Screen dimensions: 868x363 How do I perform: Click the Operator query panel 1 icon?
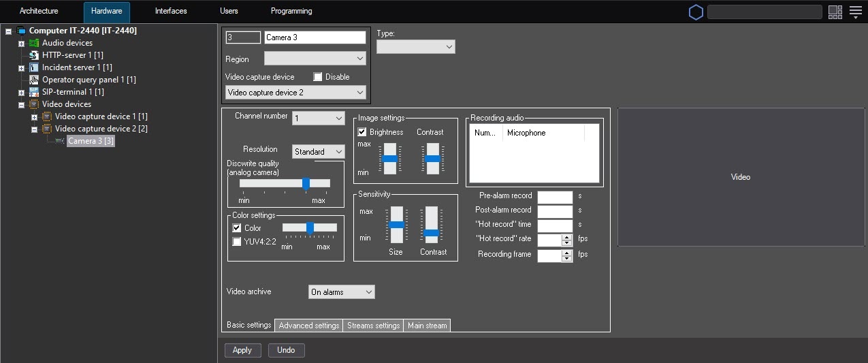[34, 80]
